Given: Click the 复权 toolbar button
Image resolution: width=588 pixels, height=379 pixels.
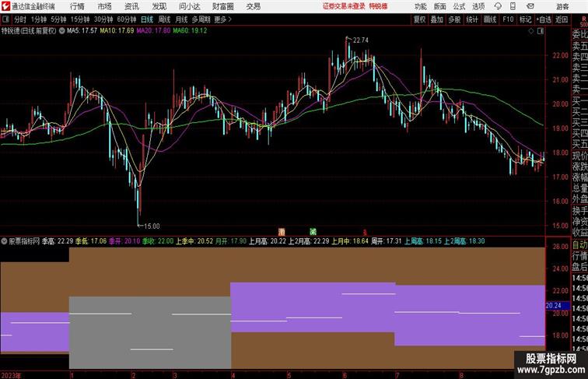Looking at the screenshot, I should coord(420,19).
